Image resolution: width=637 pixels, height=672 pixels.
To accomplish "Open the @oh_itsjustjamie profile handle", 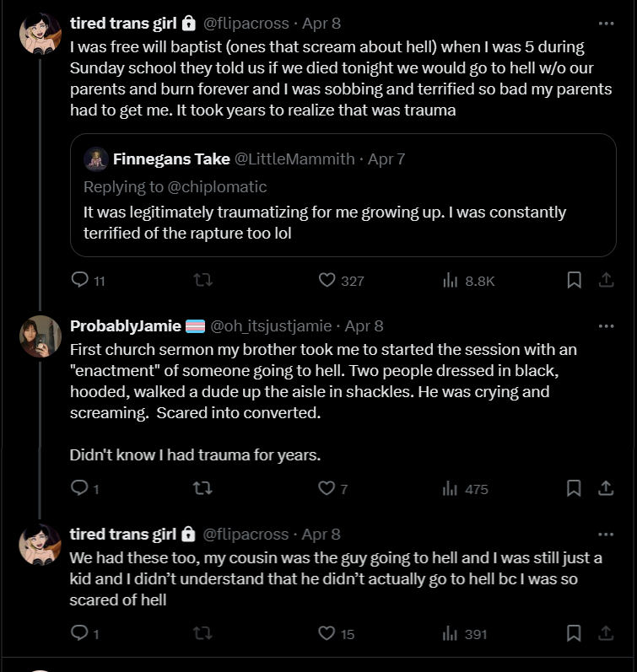I will click(x=271, y=326).
